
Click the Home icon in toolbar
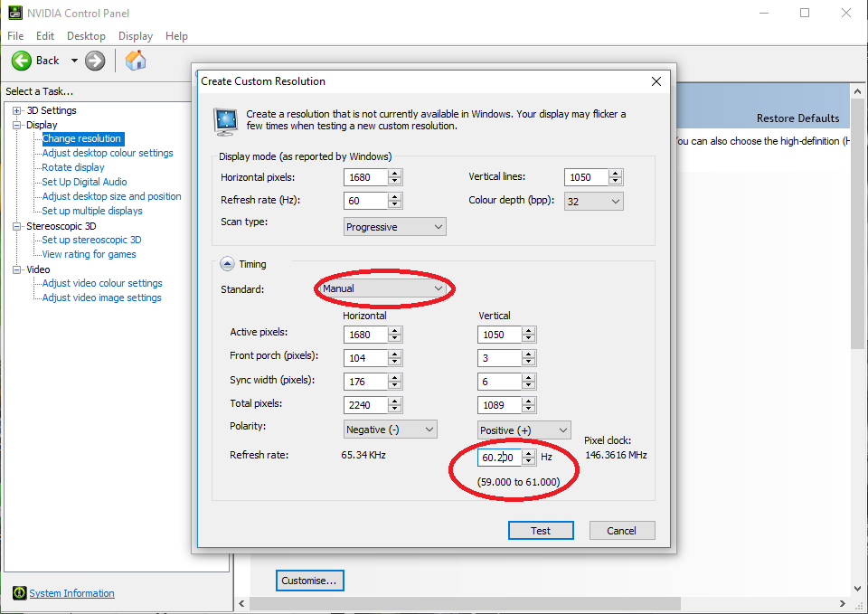click(136, 61)
